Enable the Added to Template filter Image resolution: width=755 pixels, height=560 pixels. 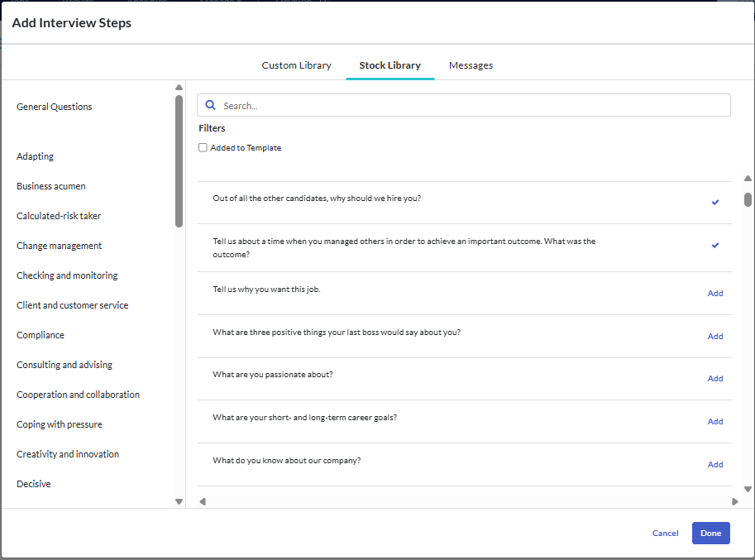pos(203,147)
